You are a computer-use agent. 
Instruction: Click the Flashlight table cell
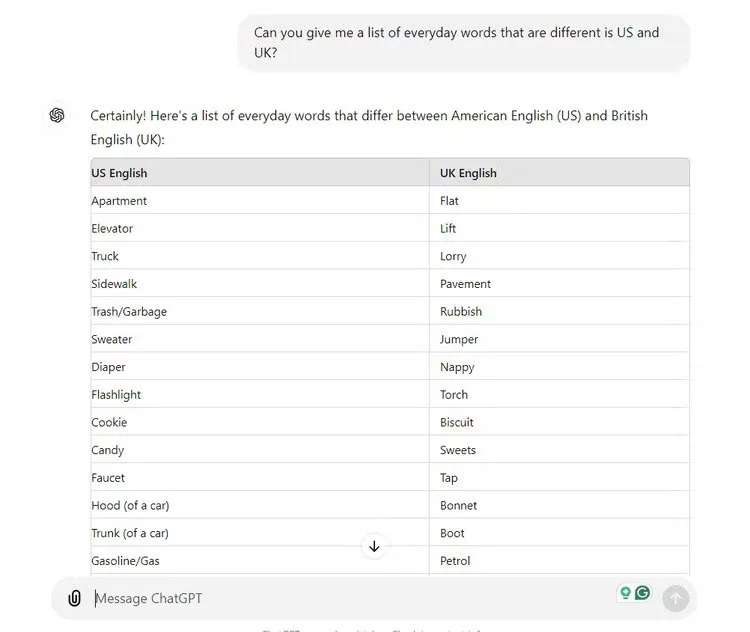(116, 395)
